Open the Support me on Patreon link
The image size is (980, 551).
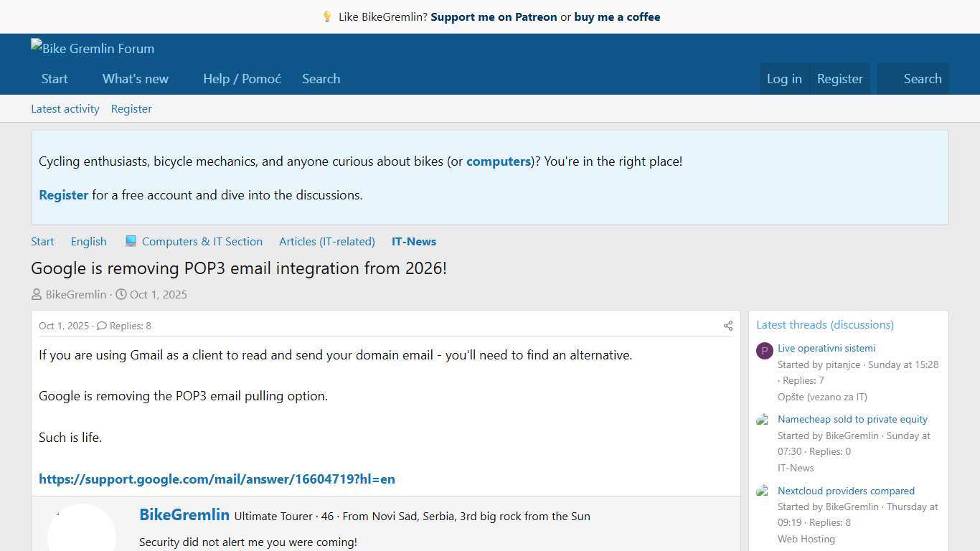(494, 17)
